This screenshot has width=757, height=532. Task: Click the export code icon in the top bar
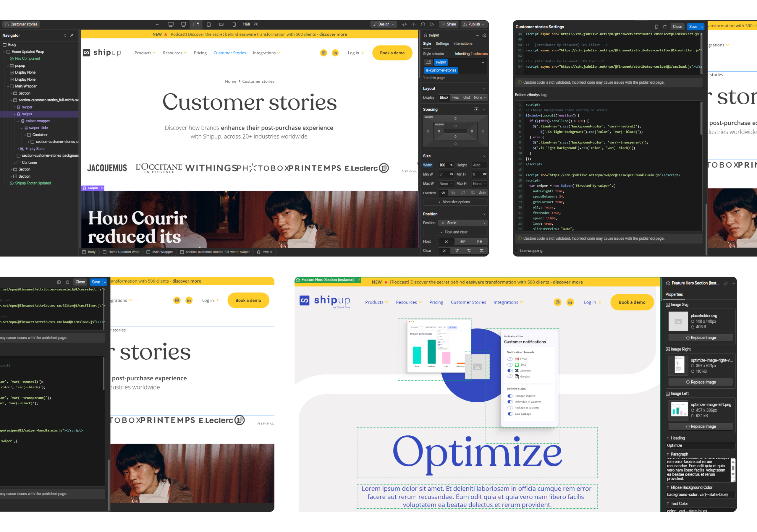413,25
